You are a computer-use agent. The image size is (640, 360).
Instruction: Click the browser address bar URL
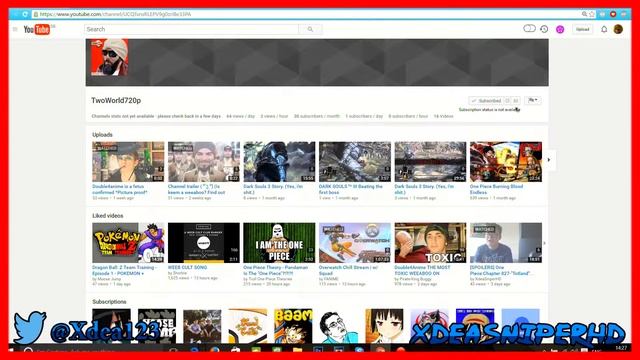coord(115,14)
